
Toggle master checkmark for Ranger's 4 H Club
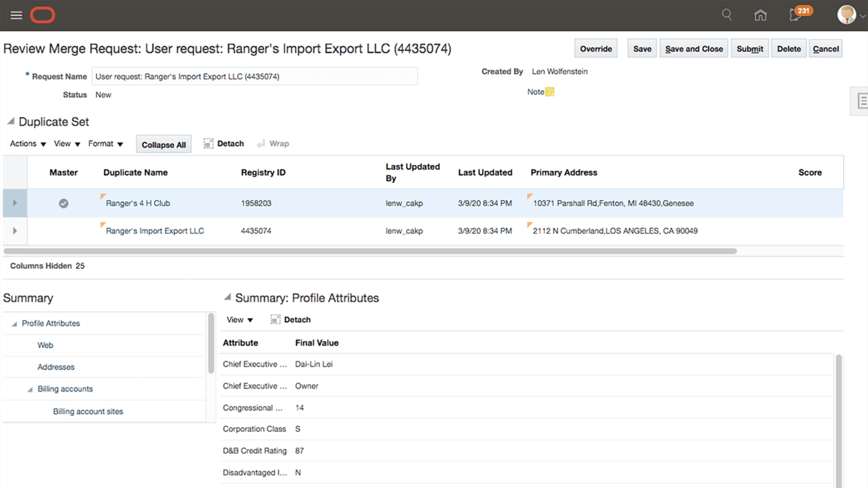(63, 203)
